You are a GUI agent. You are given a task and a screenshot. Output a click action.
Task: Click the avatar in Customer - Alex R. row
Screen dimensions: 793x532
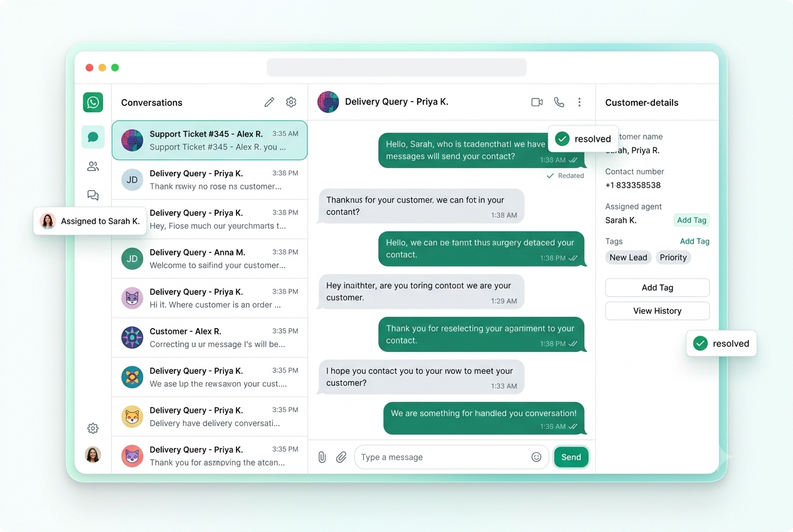pyautogui.click(x=132, y=338)
